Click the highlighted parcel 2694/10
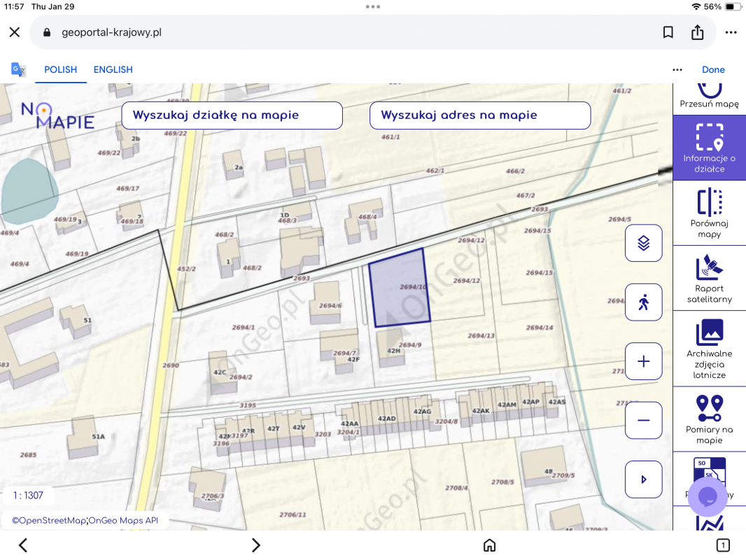The image size is (746, 560). (397, 288)
